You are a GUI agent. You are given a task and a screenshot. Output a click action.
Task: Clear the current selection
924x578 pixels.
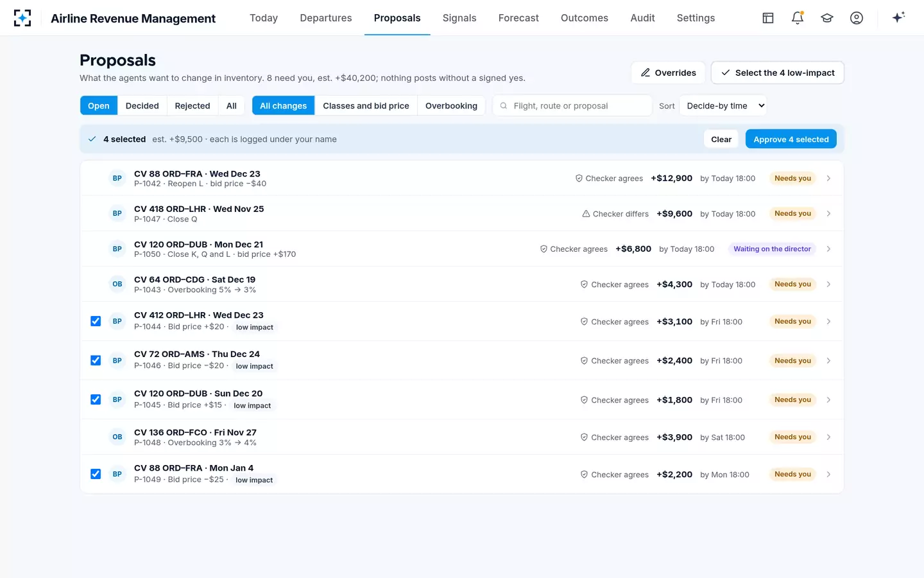[721, 139]
